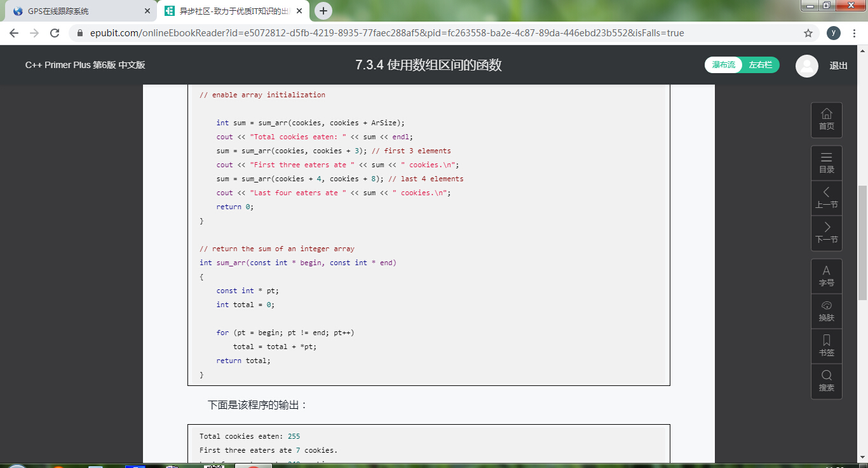
Task: Click the browser reload button
Action: pyautogui.click(x=55, y=33)
